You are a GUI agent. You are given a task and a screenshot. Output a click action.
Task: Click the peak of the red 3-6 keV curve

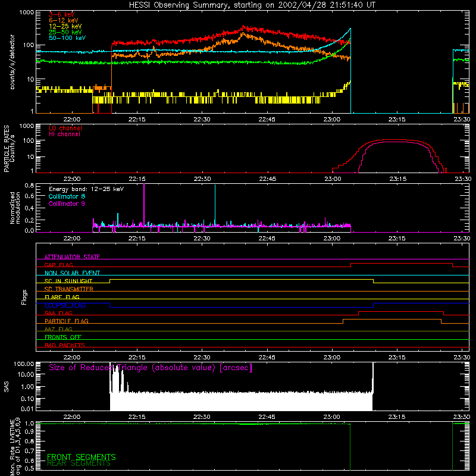click(x=243, y=27)
